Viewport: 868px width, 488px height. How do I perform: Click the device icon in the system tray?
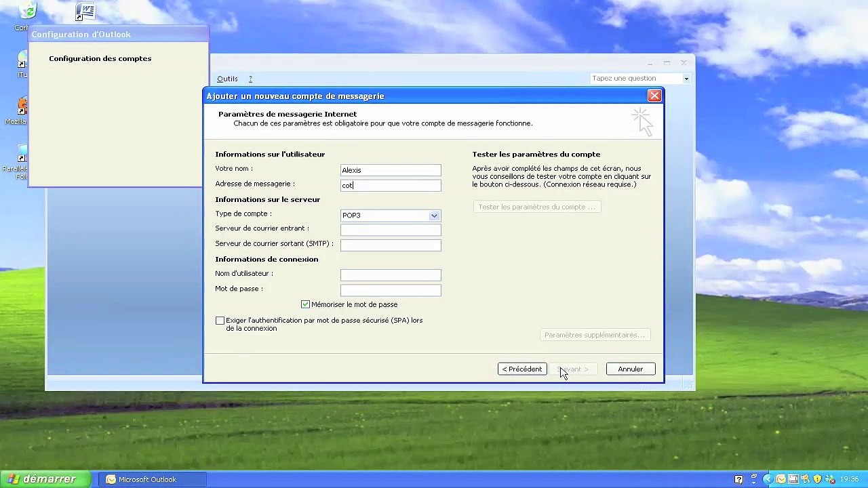(x=793, y=479)
